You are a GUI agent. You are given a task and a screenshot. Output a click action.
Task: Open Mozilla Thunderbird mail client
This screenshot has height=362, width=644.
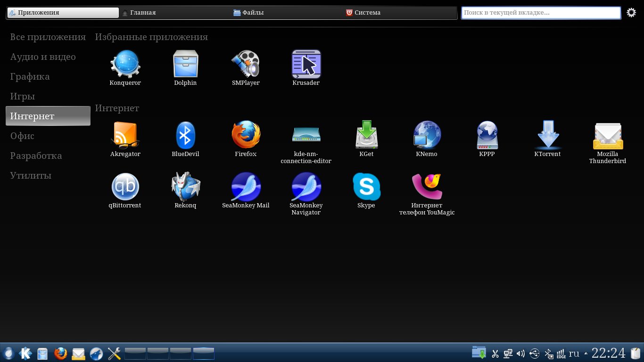coord(608,137)
